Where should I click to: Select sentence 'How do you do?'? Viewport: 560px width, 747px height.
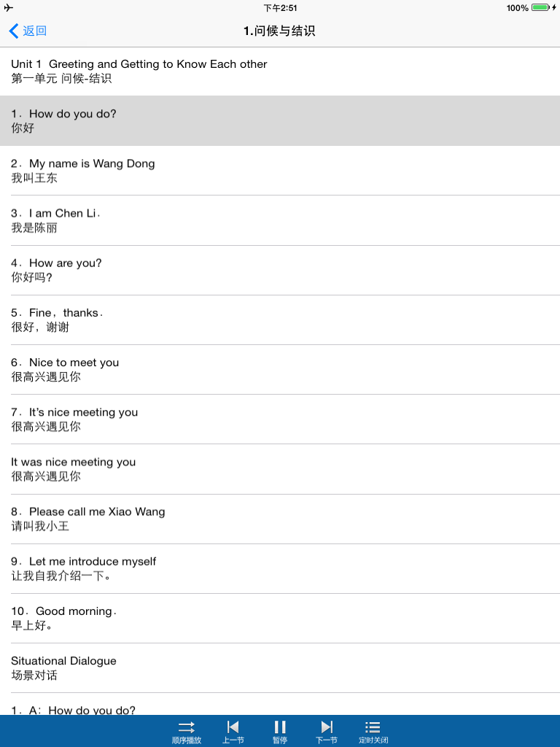[x=280, y=120]
